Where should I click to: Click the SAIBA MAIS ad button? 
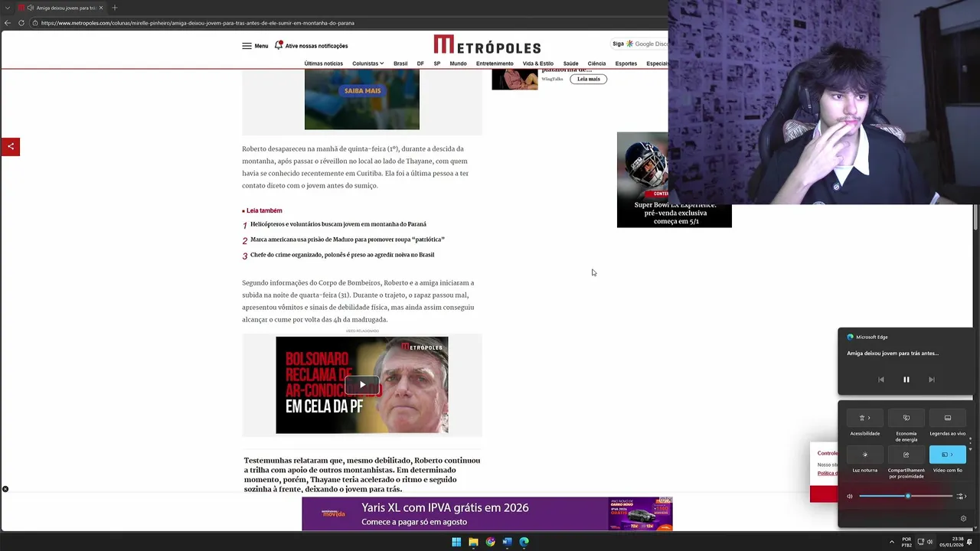tap(362, 90)
